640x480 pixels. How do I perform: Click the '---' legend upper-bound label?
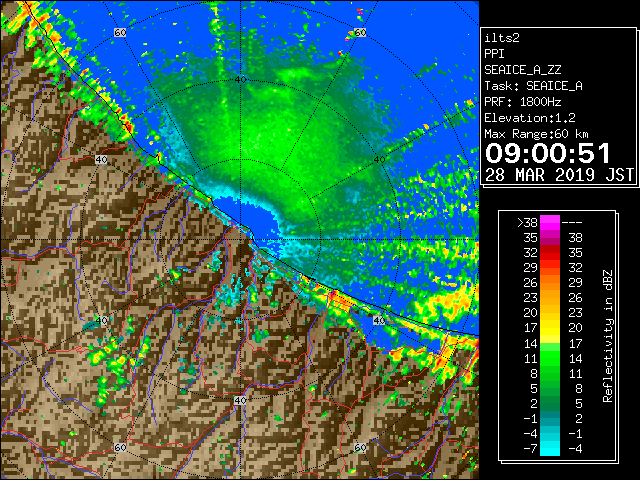click(x=572, y=222)
